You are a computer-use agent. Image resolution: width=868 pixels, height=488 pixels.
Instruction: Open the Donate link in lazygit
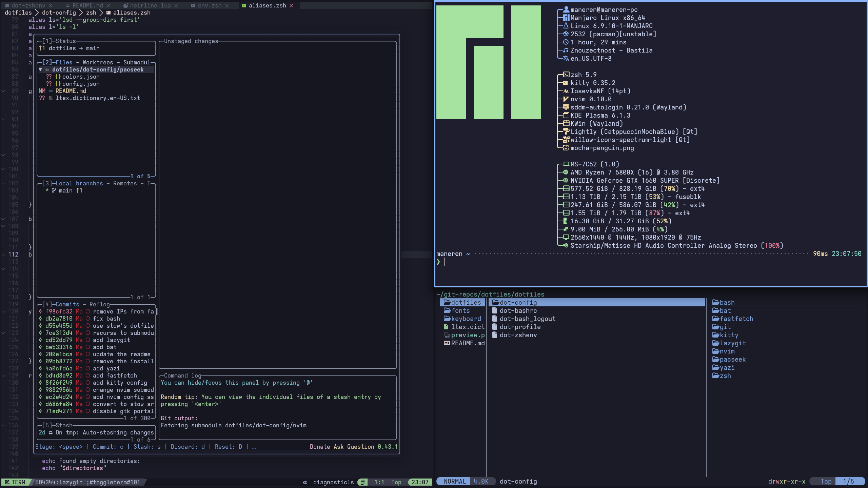pyautogui.click(x=320, y=447)
